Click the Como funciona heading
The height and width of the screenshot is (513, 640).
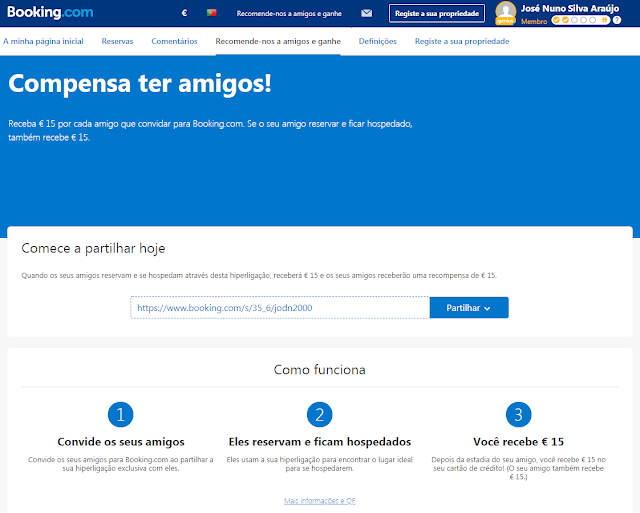pyautogui.click(x=320, y=370)
